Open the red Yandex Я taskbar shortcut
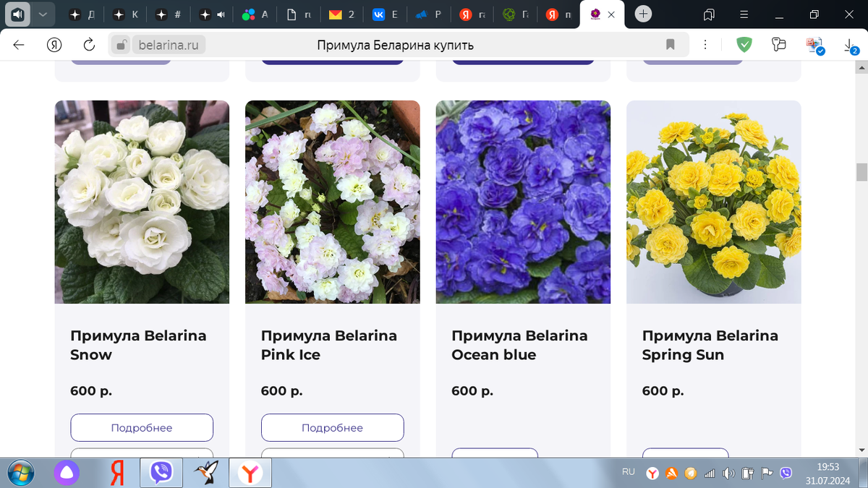The width and height of the screenshot is (868, 488). point(116,474)
